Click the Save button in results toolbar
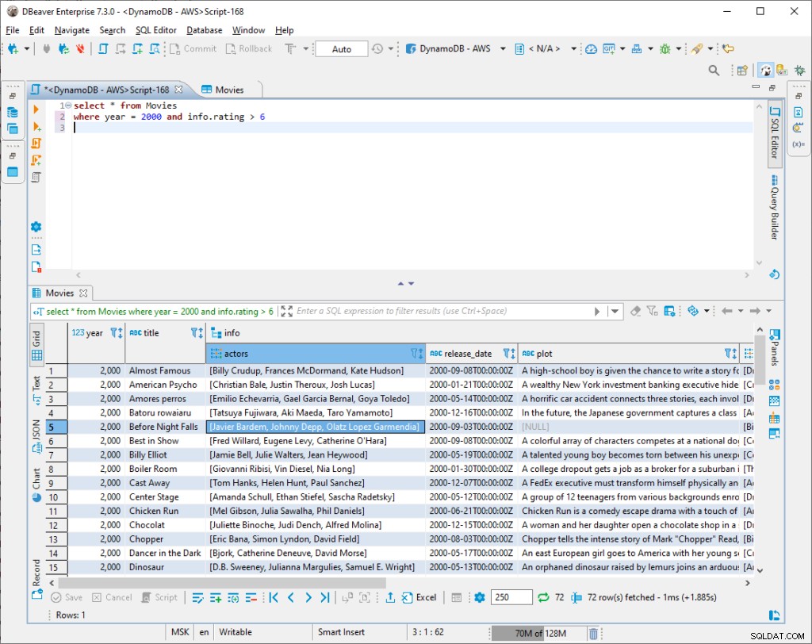 coord(67,597)
